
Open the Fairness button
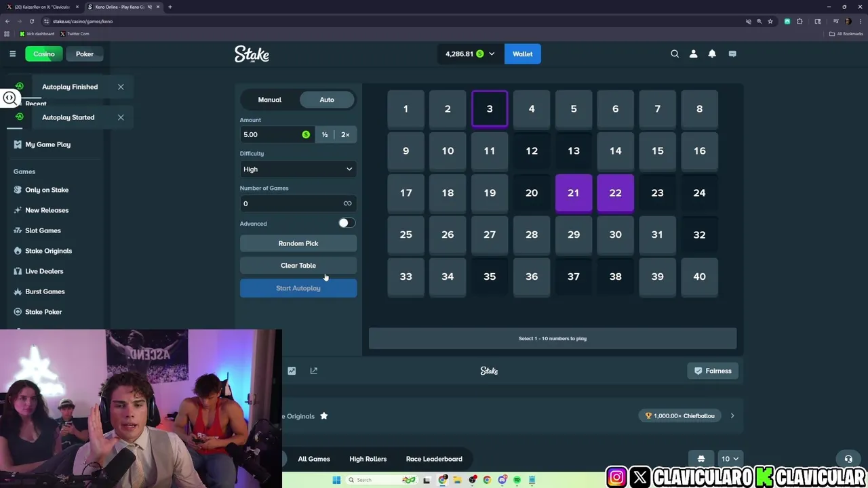713,371
